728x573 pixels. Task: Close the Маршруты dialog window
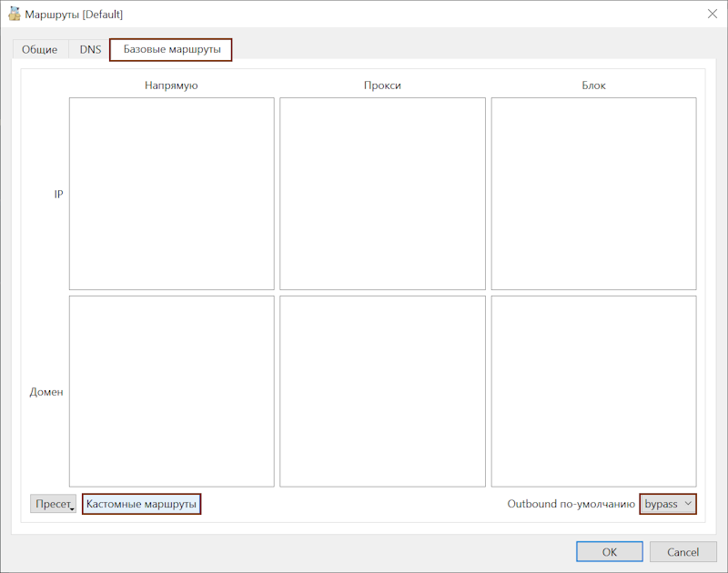[x=712, y=14]
